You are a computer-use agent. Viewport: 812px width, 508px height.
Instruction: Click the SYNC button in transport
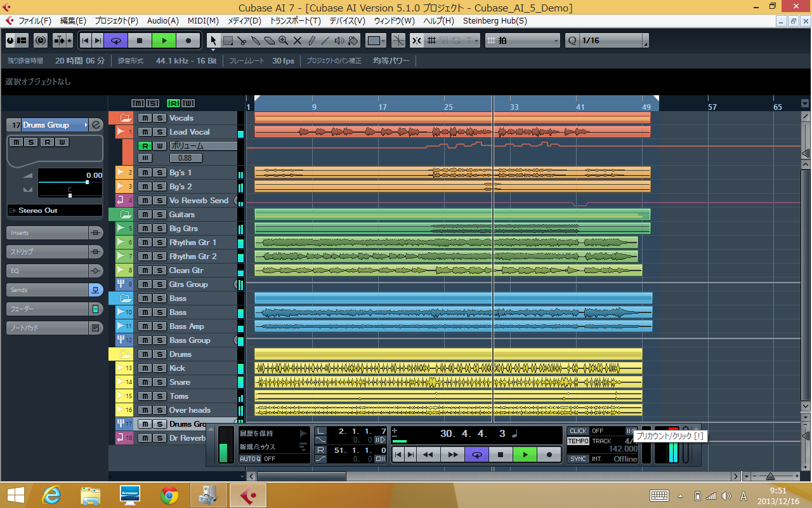coord(579,458)
